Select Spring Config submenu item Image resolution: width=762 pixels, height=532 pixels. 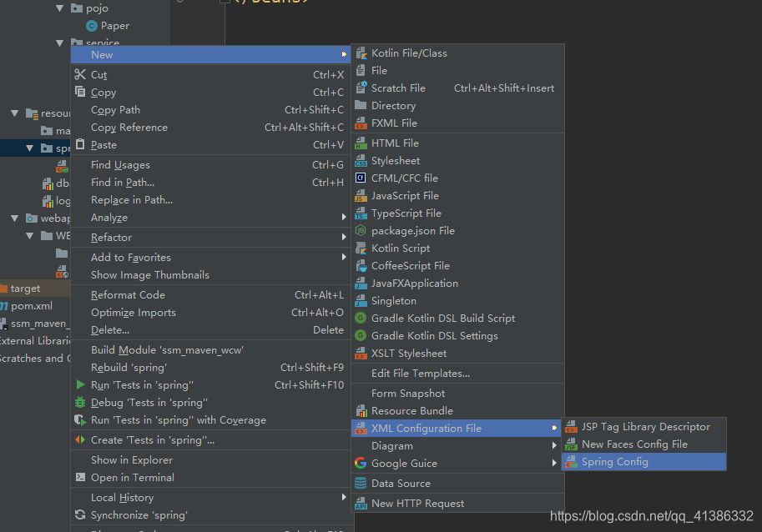644,462
